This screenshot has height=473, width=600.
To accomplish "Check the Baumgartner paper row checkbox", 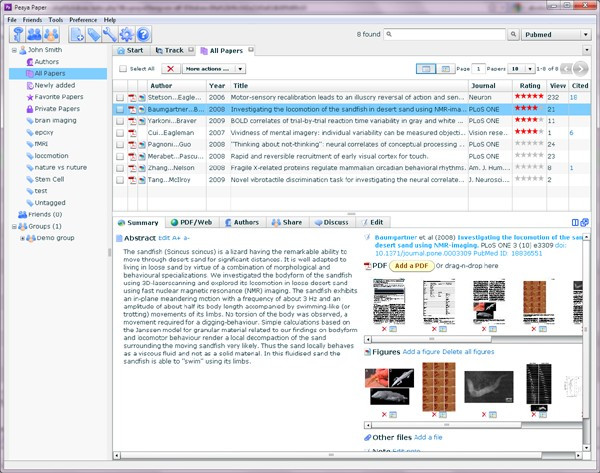I will [120, 109].
